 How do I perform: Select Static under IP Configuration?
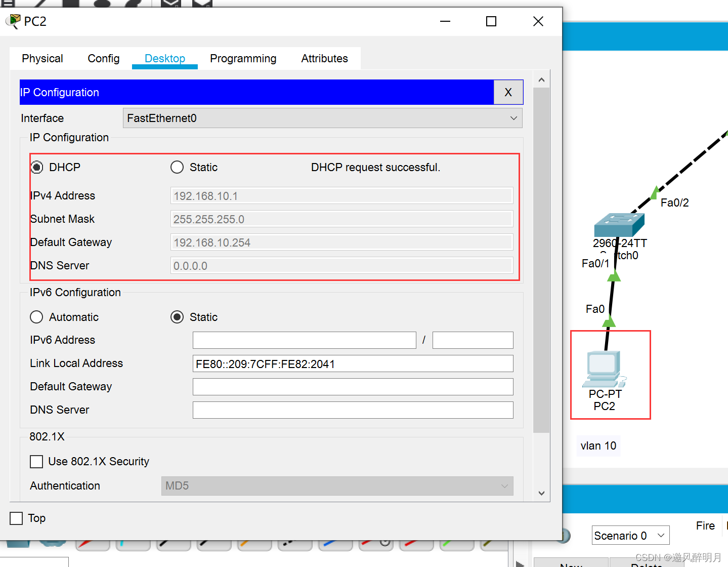click(177, 167)
